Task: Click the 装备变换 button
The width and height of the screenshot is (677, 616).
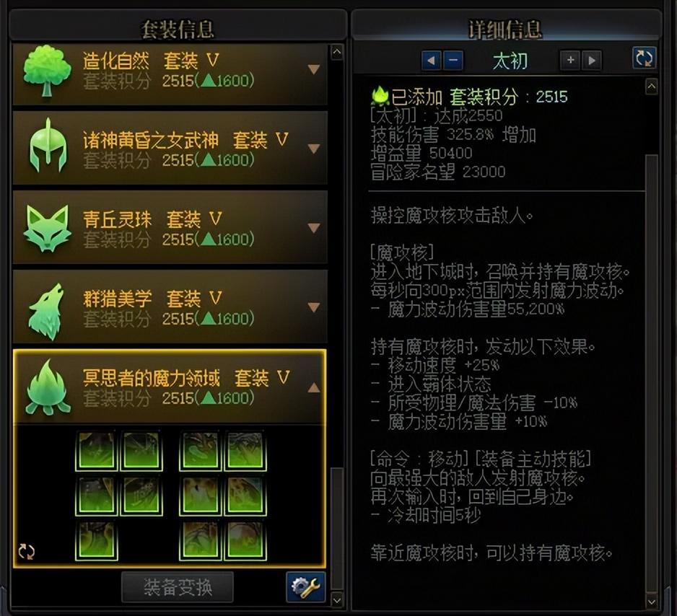Action: [178, 587]
